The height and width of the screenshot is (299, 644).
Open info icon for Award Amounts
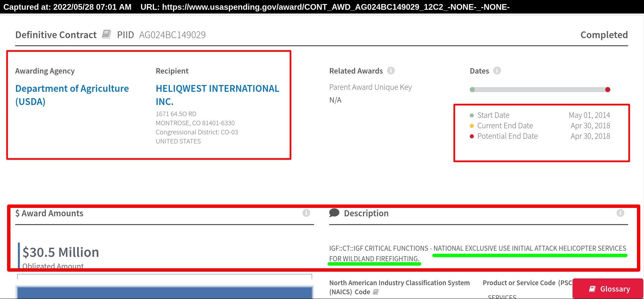[x=306, y=213]
